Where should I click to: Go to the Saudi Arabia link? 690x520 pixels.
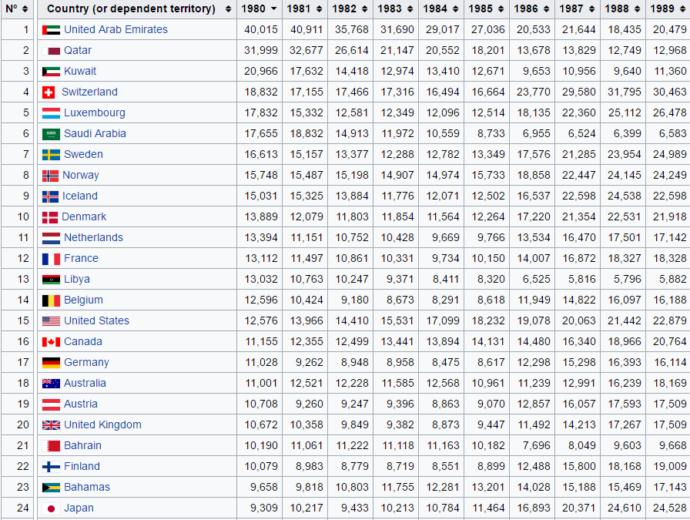[95, 133]
